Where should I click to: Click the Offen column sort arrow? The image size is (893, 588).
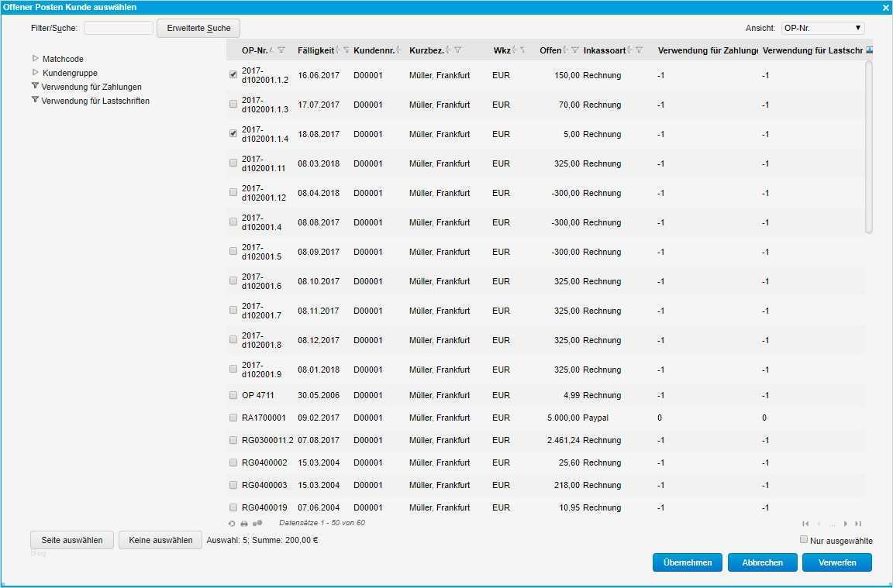[566, 50]
